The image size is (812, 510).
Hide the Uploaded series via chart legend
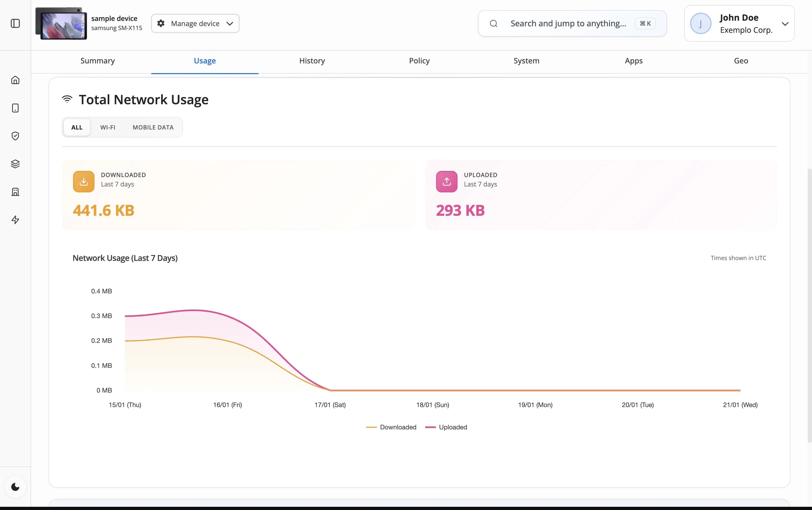[453, 427]
